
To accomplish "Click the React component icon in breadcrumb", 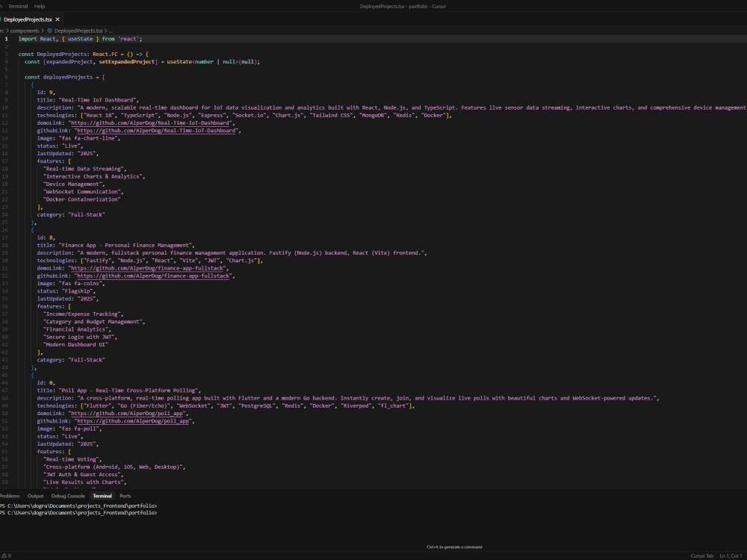I will [x=49, y=31].
